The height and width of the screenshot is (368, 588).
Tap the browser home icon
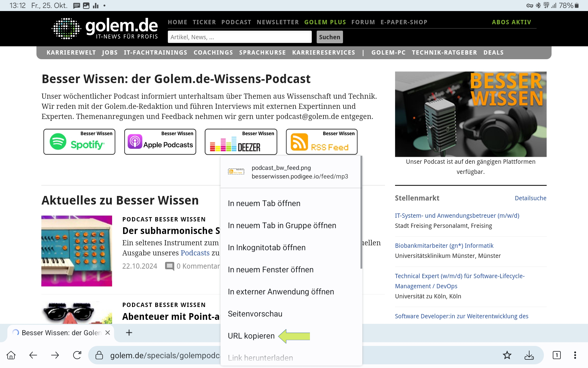(x=11, y=355)
